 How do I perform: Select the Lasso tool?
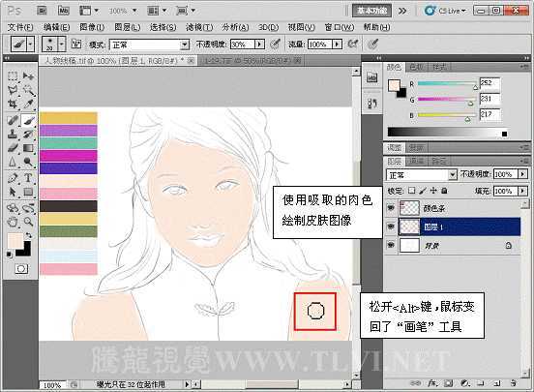(x=13, y=90)
